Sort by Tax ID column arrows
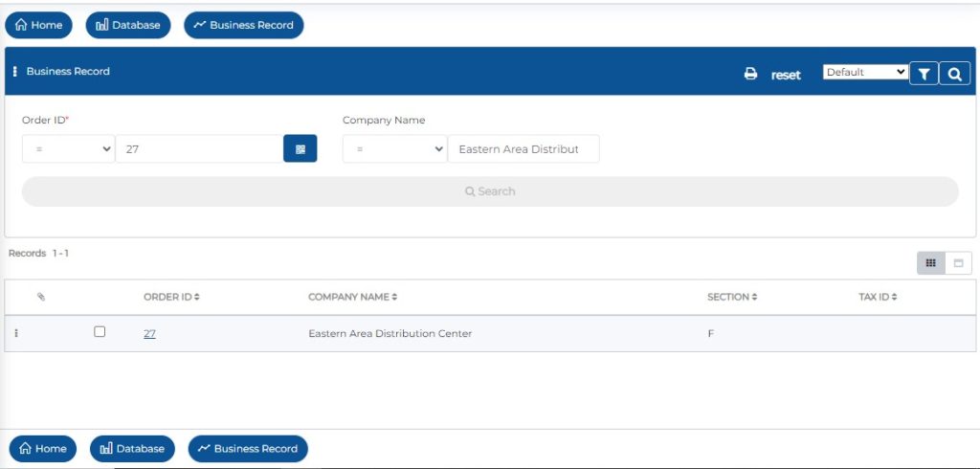980x469 pixels. point(895,297)
